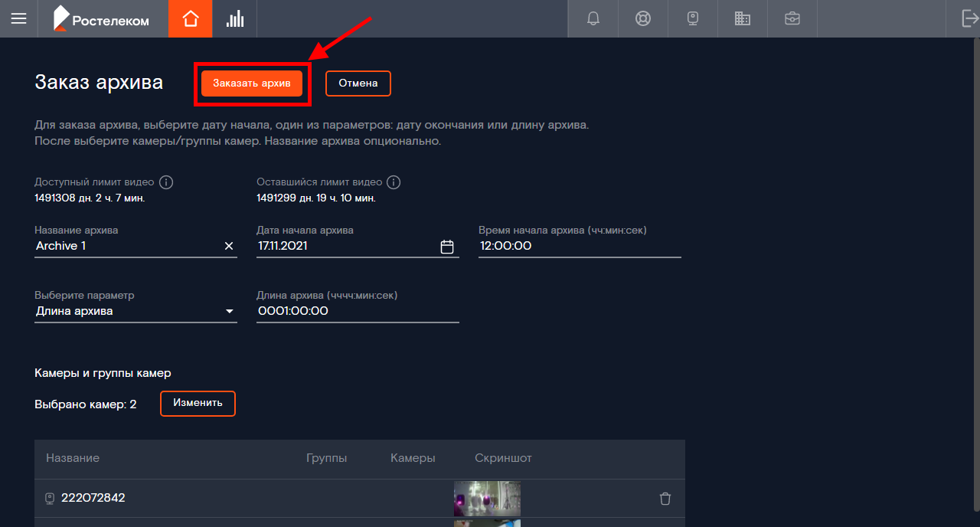
Task: Click the Заказ архива heading
Action: pos(99,83)
